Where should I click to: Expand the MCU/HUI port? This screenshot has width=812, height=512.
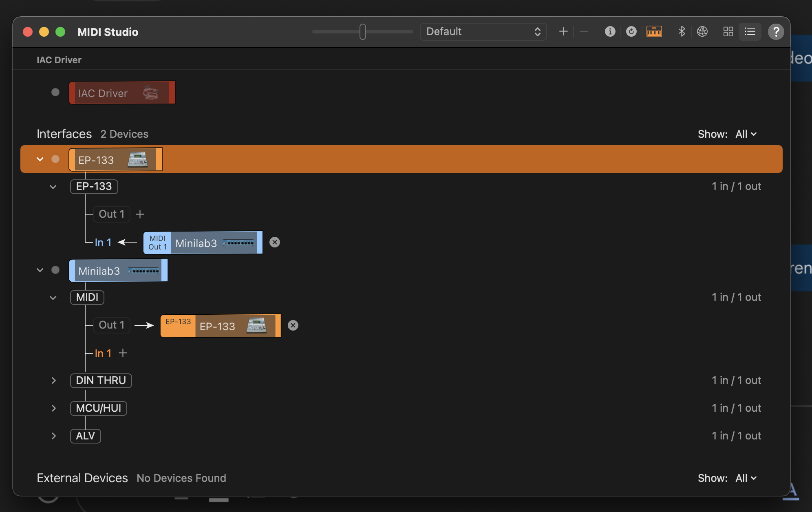point(53,408)
